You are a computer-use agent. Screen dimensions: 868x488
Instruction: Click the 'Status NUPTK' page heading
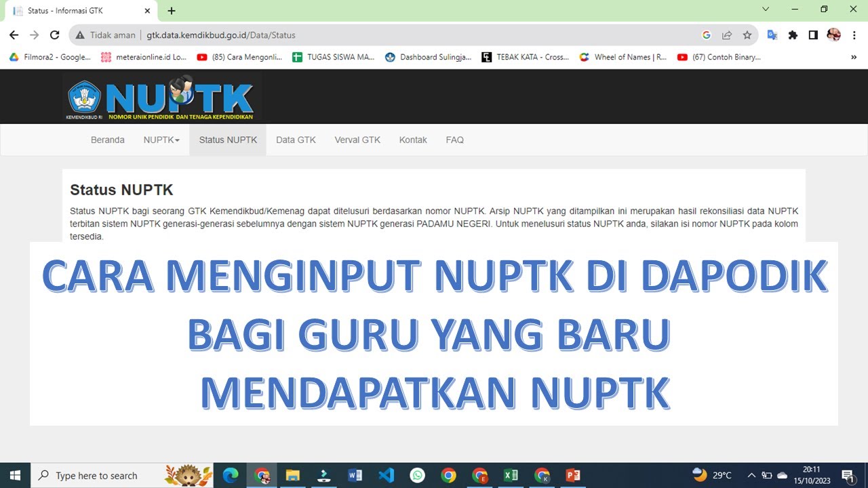click(x=121, y=190)
